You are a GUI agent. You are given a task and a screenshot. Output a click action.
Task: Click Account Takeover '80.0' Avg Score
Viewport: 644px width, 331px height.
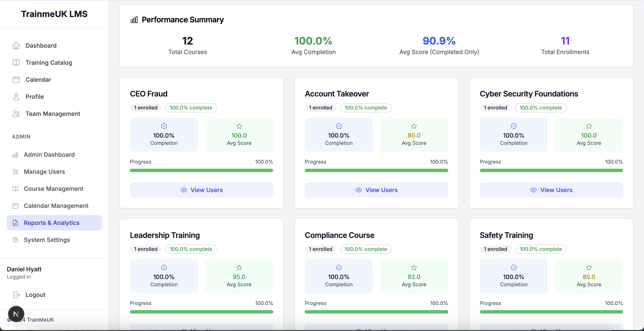(414, 135)
